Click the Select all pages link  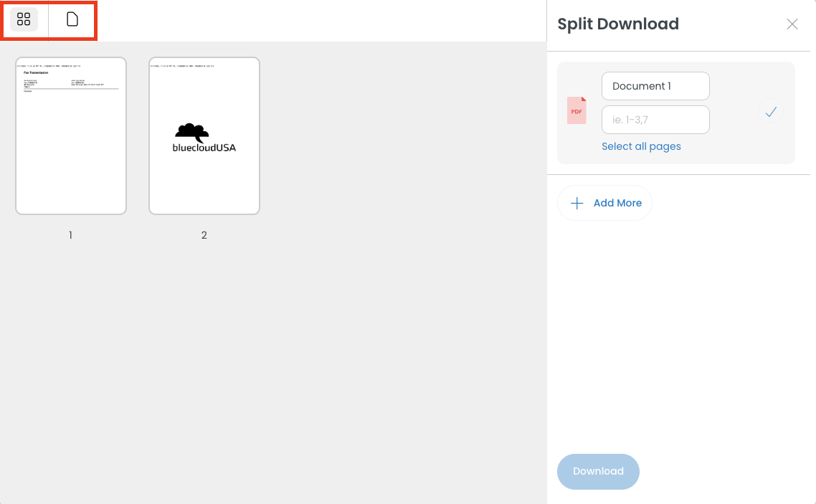[x=641, y=146]
